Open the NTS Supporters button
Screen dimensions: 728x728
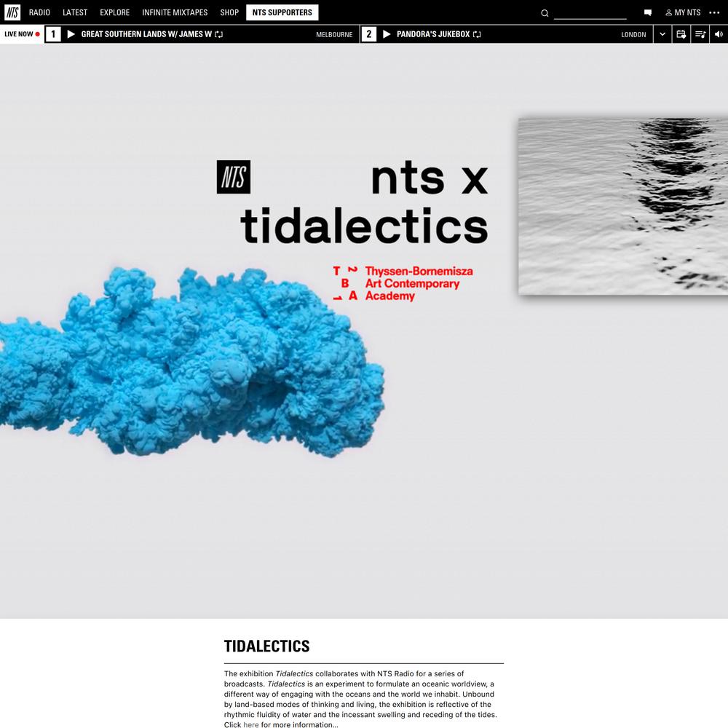click(x=282, y=12)
